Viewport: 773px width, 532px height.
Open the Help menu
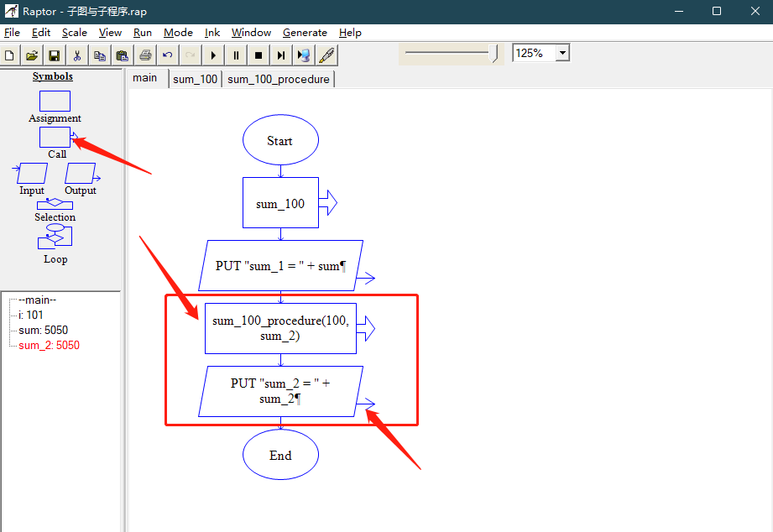350,33
